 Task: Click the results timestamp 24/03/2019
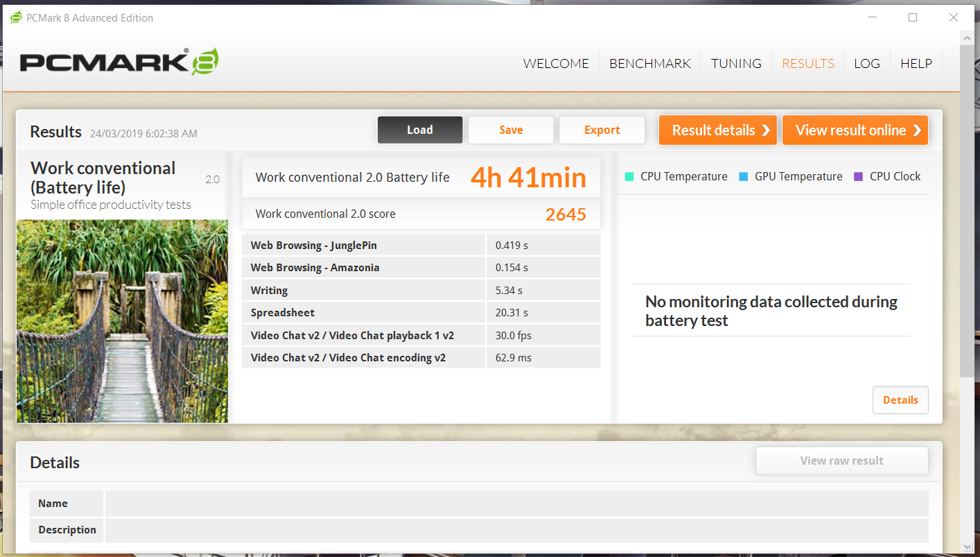point(143,133)
